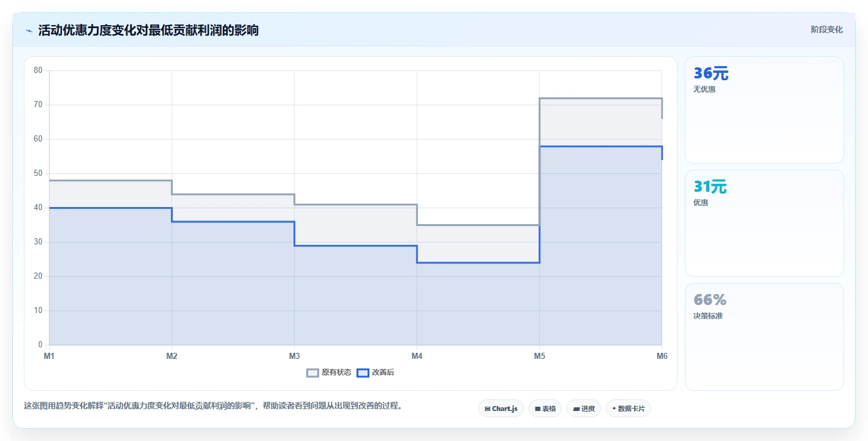
Task: Click the M2 axis label
Action: click(172, 356)
